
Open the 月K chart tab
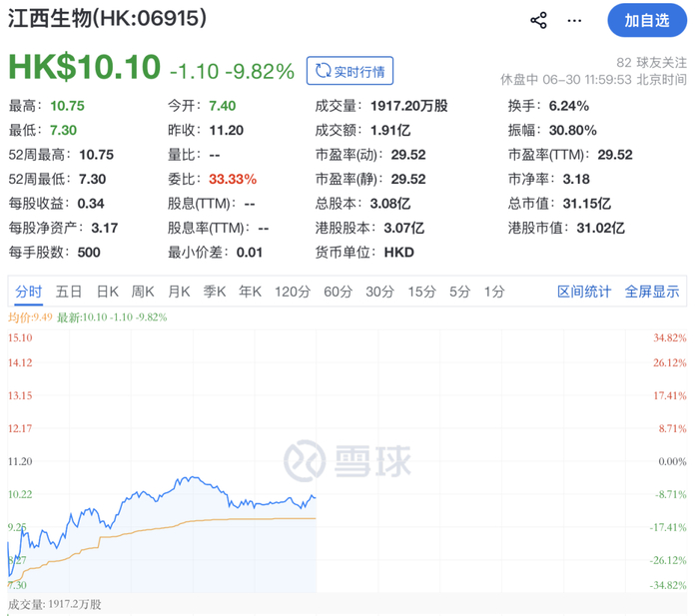coord(179,292)
